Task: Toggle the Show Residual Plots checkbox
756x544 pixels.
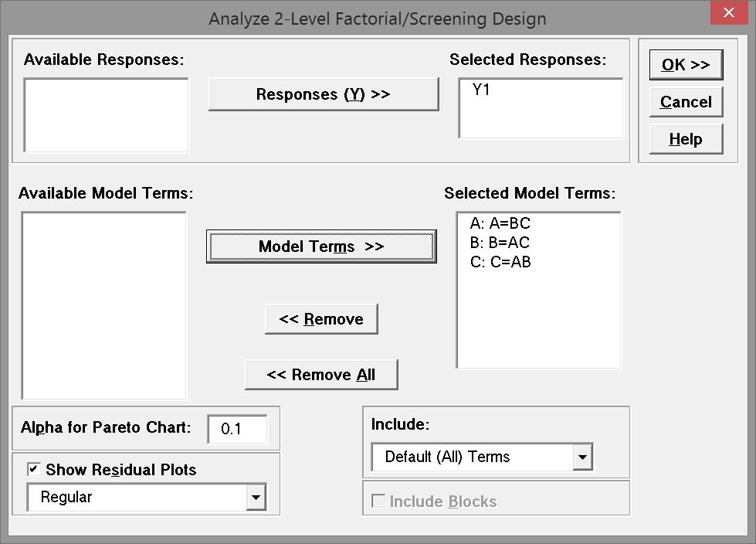Action: (x=34, y=469)
